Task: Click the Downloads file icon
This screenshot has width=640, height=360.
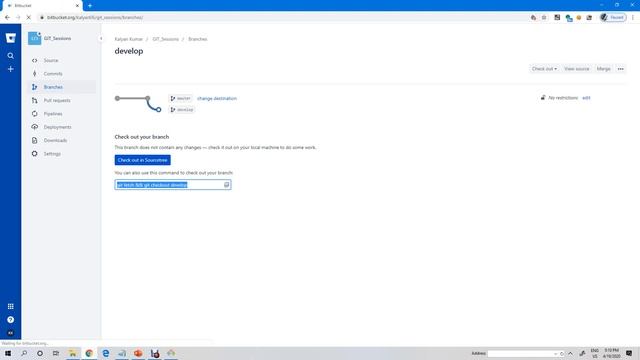Action: click(x=35, y=140)
